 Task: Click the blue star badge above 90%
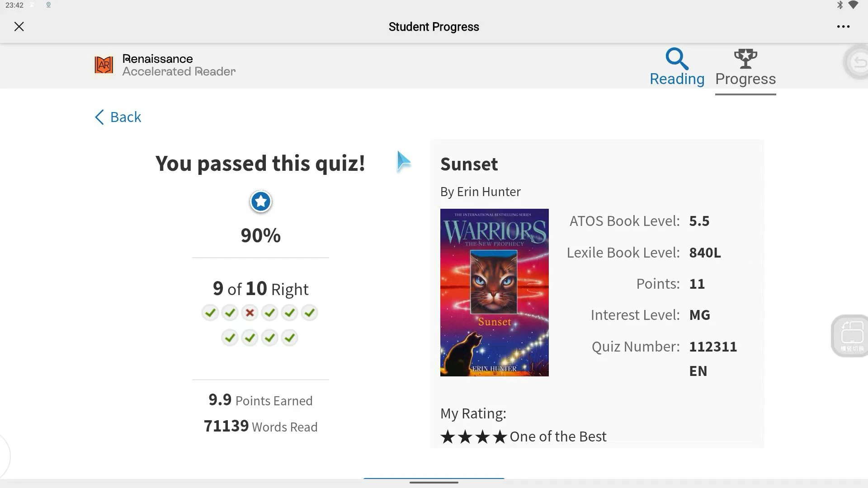(260, 202)
